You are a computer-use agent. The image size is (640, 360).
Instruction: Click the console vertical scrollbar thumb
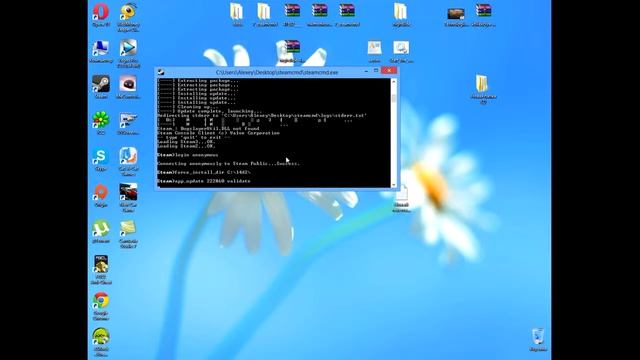click(393, 98)
